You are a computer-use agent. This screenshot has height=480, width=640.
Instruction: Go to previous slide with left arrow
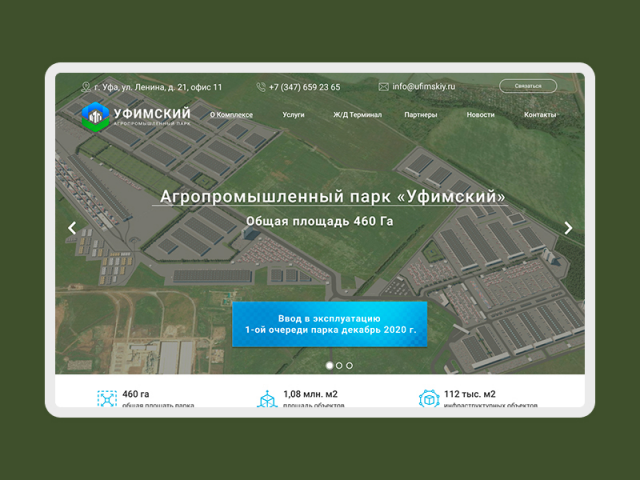click(x=72, y=228)
